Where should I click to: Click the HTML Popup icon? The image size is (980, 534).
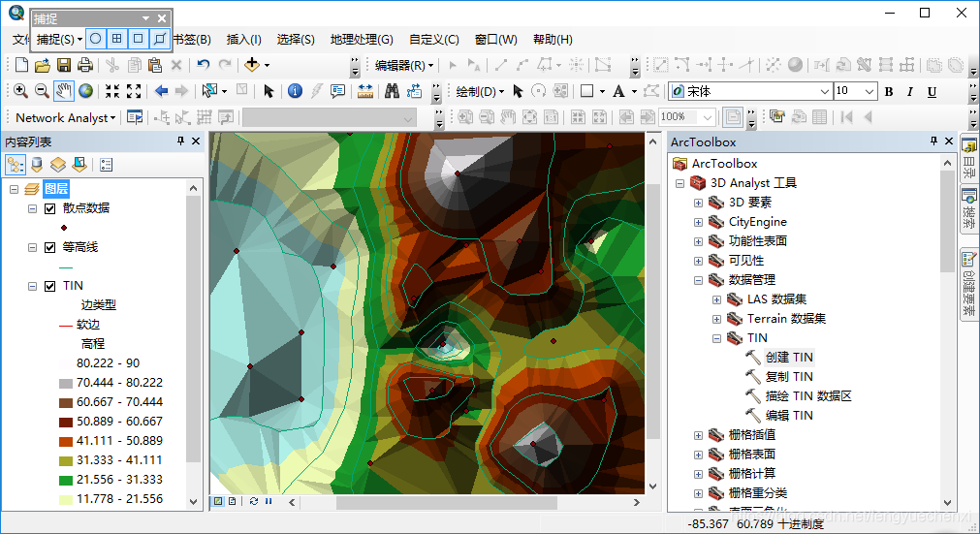pos(337,91)
